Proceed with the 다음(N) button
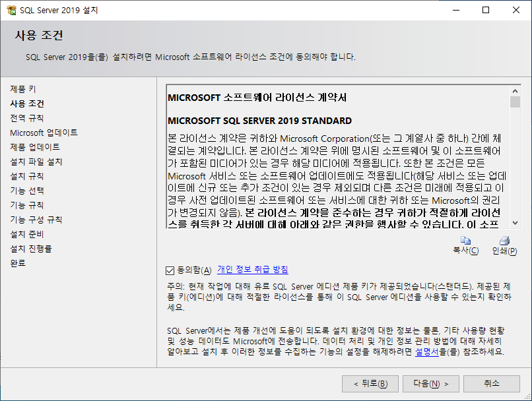532x401 pixels. (x=431, y=384)
